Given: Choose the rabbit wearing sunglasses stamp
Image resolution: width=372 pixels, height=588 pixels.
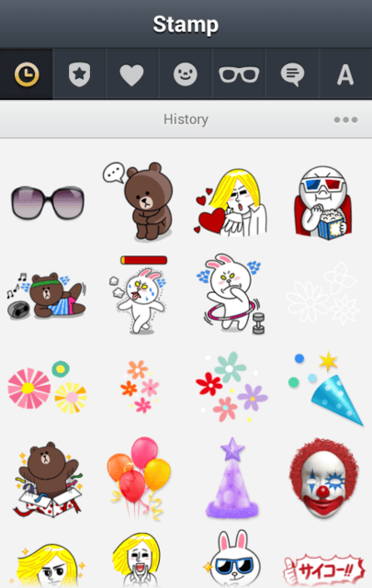Looking at the screenshot, I should 233,560.
